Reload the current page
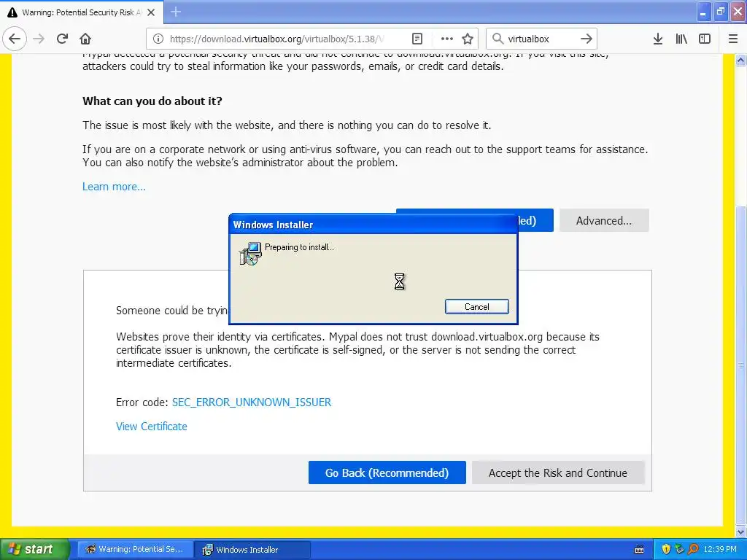The height and width of the screenshot is (560, 747). 62,39
